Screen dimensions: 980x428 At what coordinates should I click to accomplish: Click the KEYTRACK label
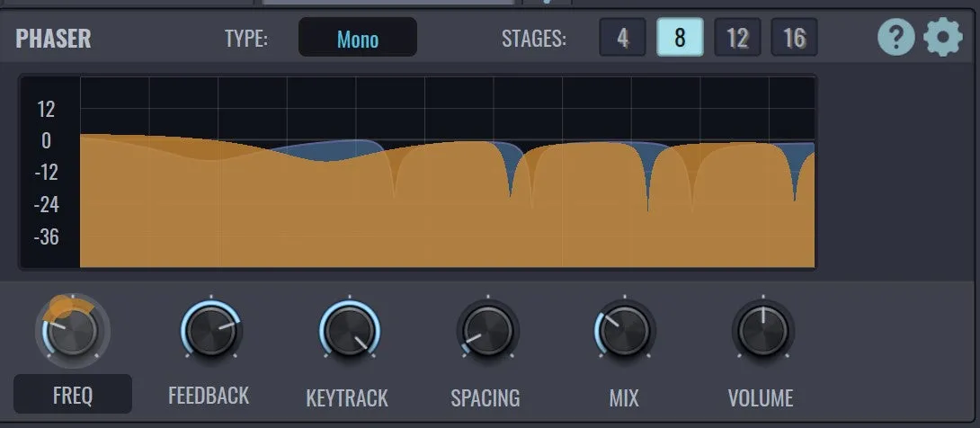pos(347,398)
